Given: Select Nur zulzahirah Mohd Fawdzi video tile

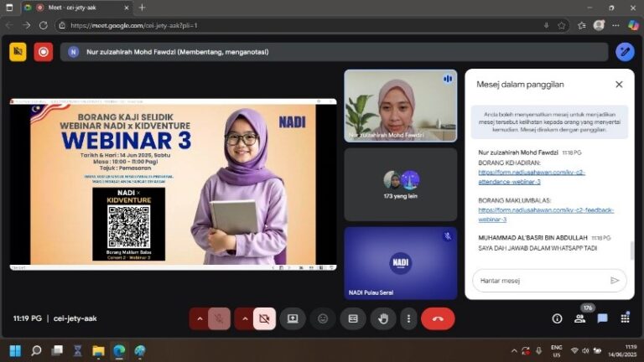Looking at the screenshot, I should point(401,106).
